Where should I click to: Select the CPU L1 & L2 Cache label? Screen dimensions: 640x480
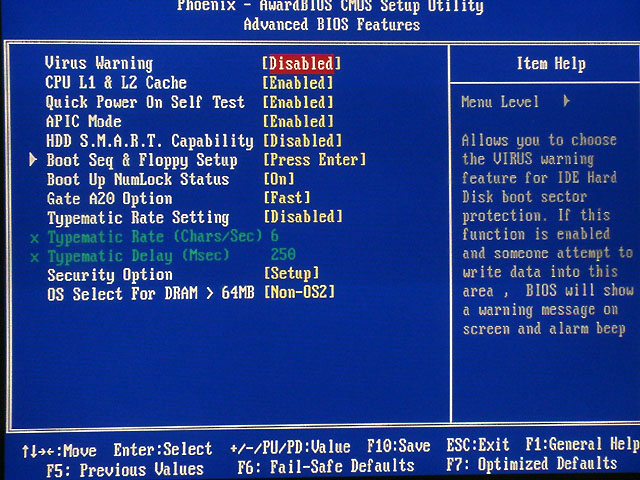pyautogui.click(x=116, y=83)
